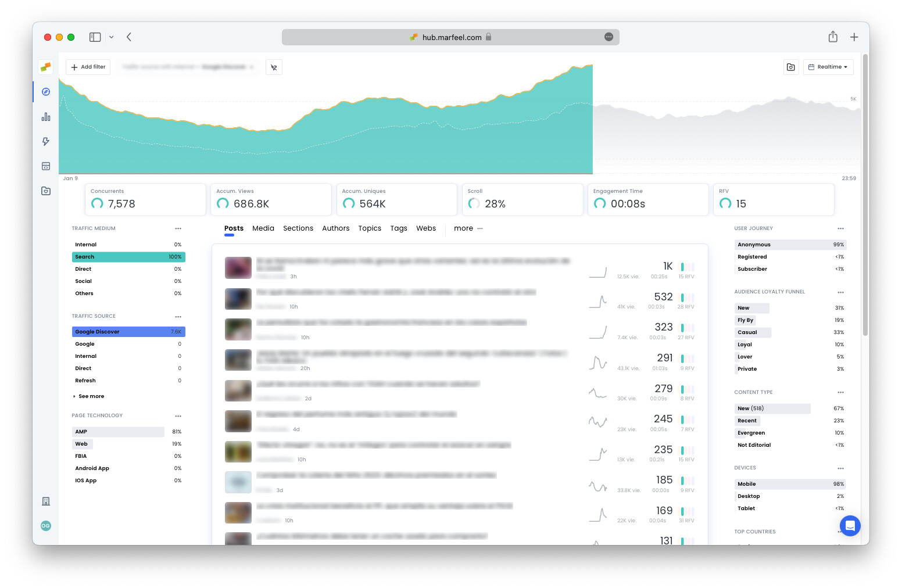Image resolution: width=902 pixels, height=588 pixels.
Task: Click the building icon at bottom of sidebar
Action: [x=45, y=501]
